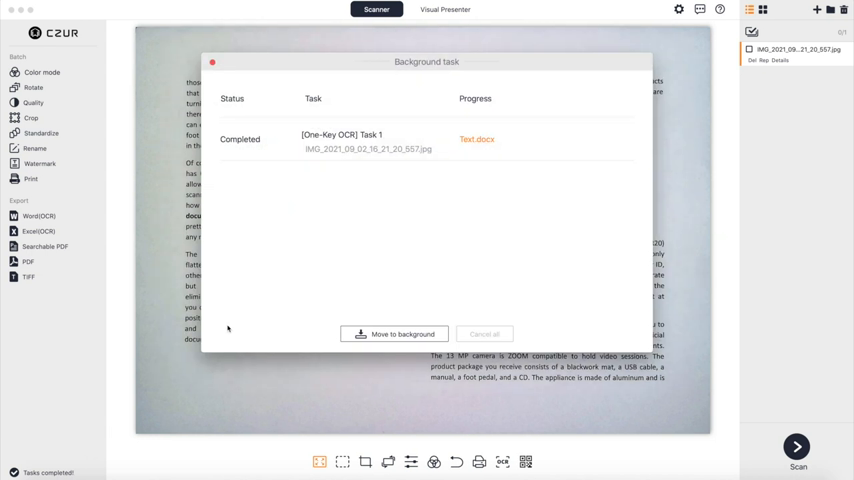Click the plus icon in file panel
The width and height of the screenshot is (854, 480).
pyautogui.click(x=817, y=9)
